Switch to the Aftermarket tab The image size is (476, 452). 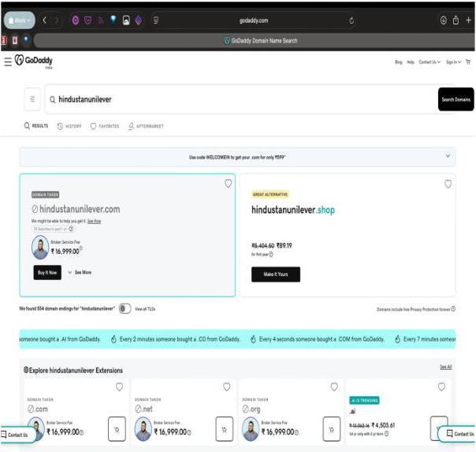pyautogui.click(x=146, y=126)
